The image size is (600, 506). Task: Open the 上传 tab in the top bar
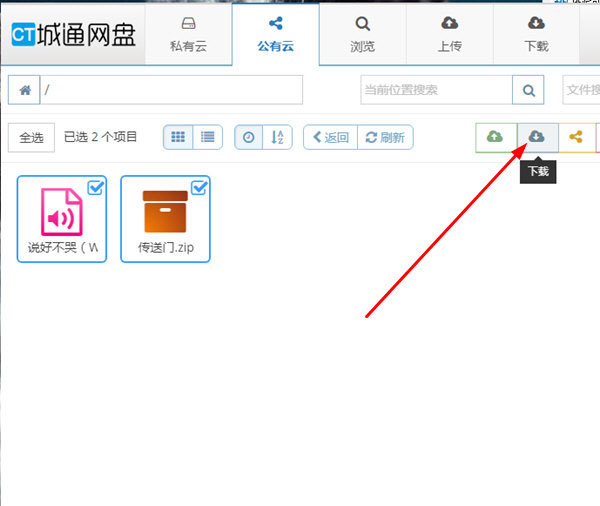450,35
